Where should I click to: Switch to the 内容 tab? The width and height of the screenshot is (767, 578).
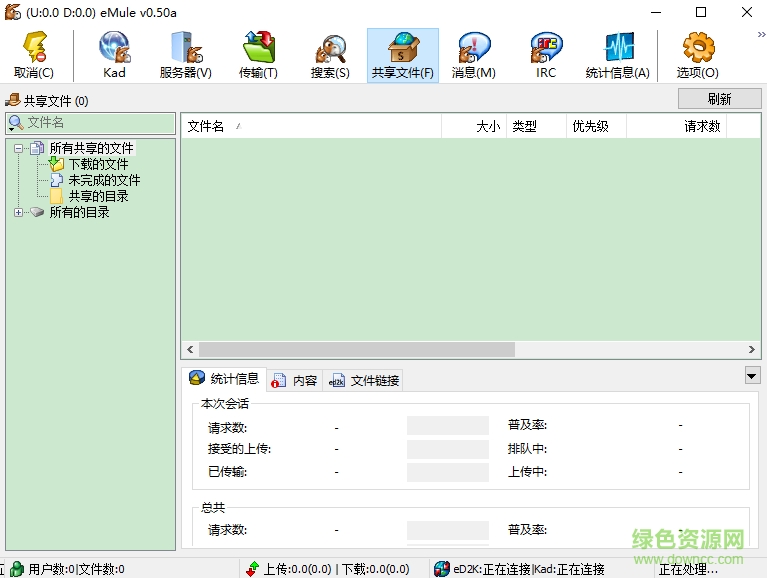click(294, 380)
